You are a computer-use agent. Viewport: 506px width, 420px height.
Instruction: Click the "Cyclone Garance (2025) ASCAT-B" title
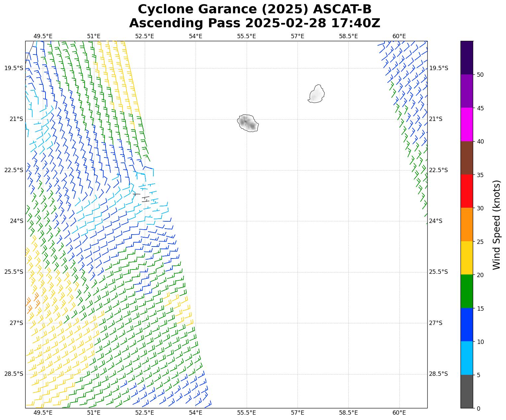(254, 9)
